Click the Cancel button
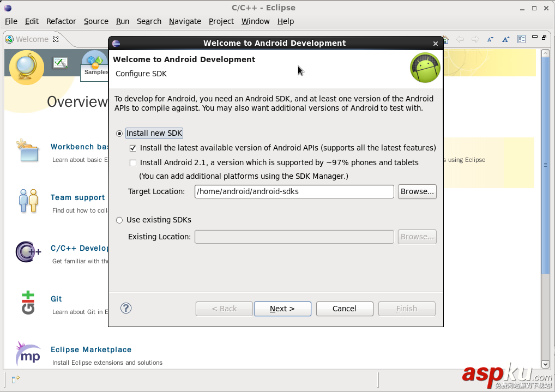555x392 pixels. pos(345,309)
